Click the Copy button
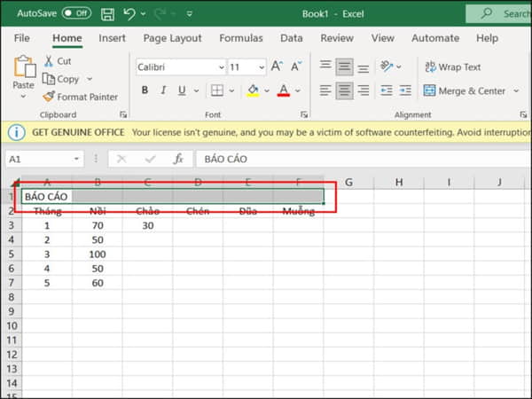532x399 pixels. [x=60, y=79]
